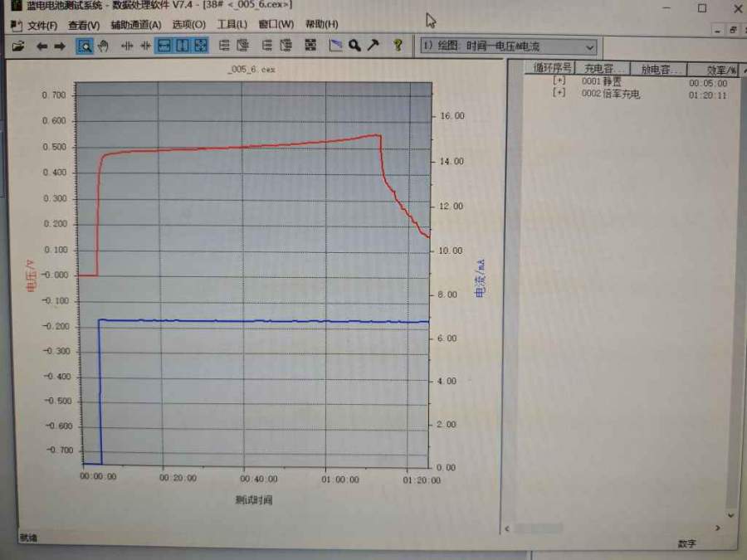This screenshot has width=747, height=560.
Task: Select the 0002 倍率充电 row text
Action: tap(610, 94)
